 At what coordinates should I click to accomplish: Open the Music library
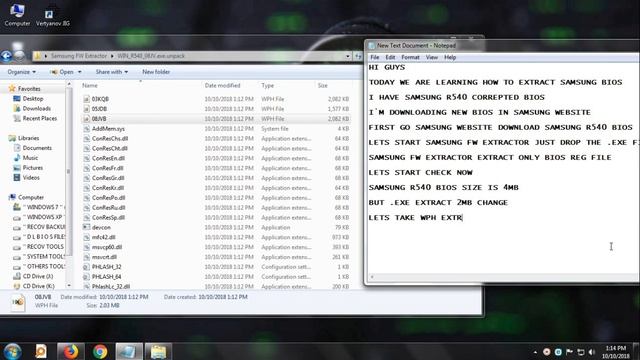tap(30, 158)
